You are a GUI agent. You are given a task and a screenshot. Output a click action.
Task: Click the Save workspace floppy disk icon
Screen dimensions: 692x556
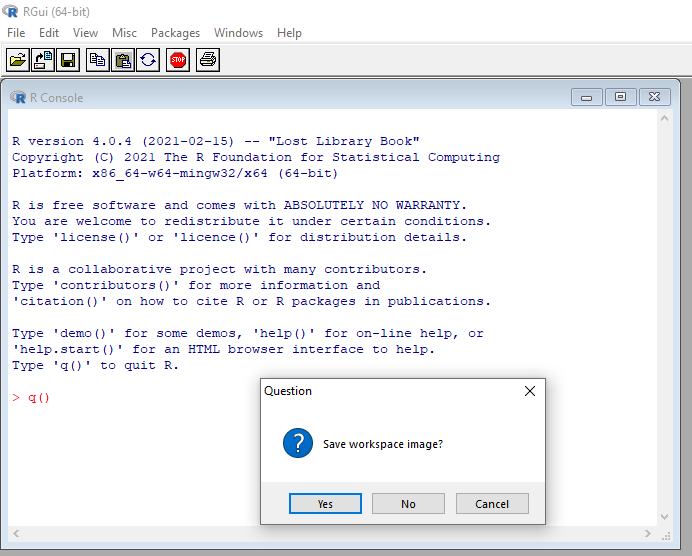tap(68, 60)
